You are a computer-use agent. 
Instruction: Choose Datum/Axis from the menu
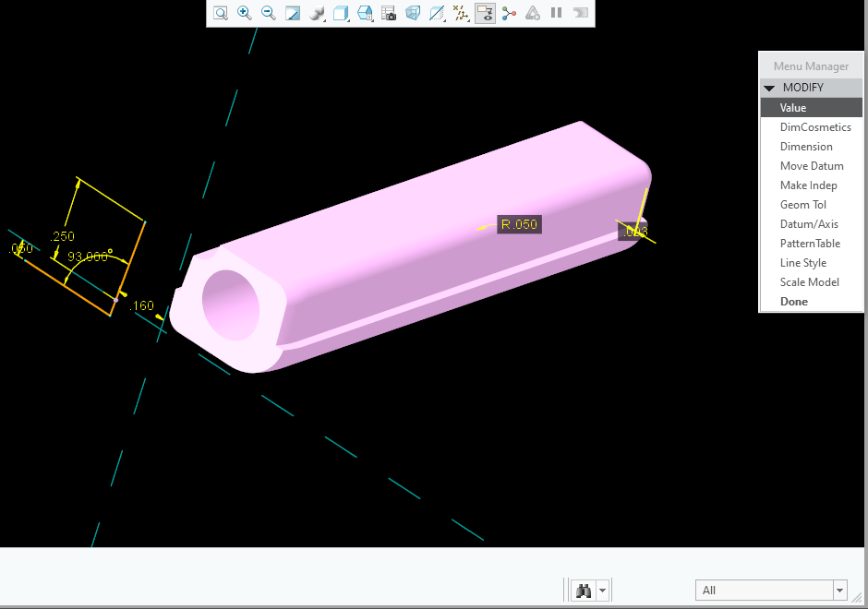point(811,224)
